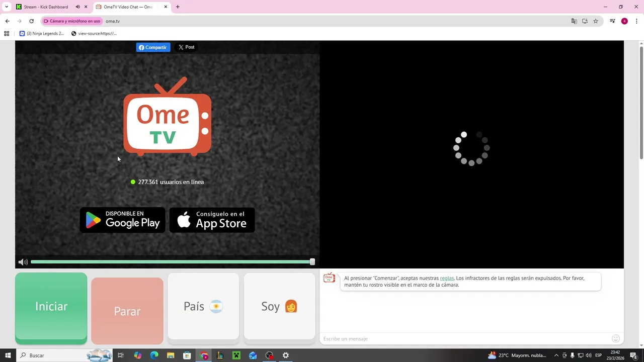
Task: Open the Google Play store badge
Action: click(x=123, y=220)
